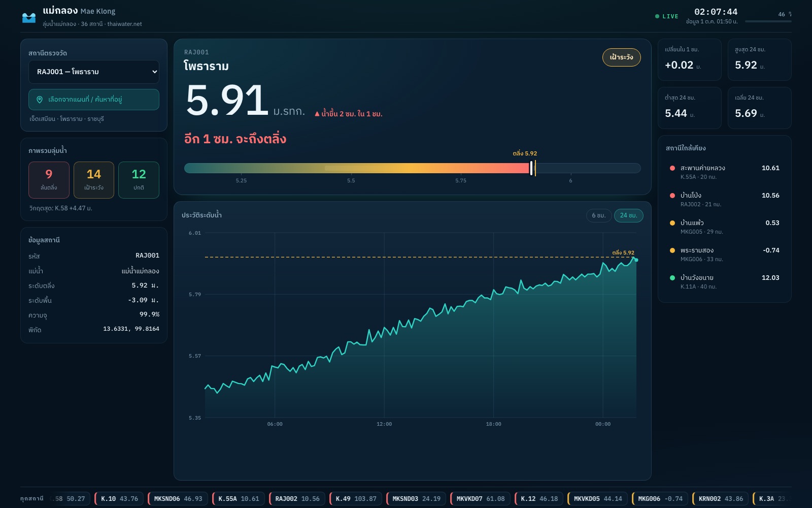Image resolution: width=812 pixels, height=508 pixels.
Task: Click the MKG006 -0.74 ticker chip
Action: coord(660,499)
